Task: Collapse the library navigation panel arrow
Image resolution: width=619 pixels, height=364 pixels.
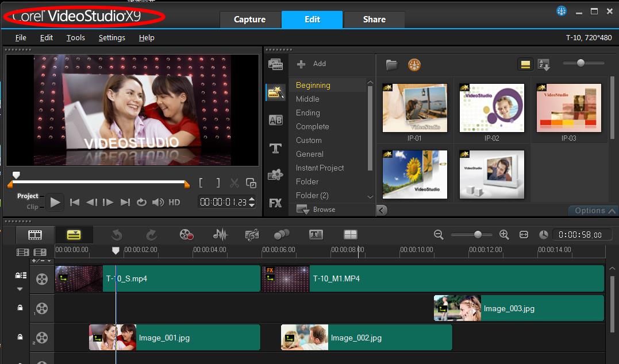Action: click(382, 210)
